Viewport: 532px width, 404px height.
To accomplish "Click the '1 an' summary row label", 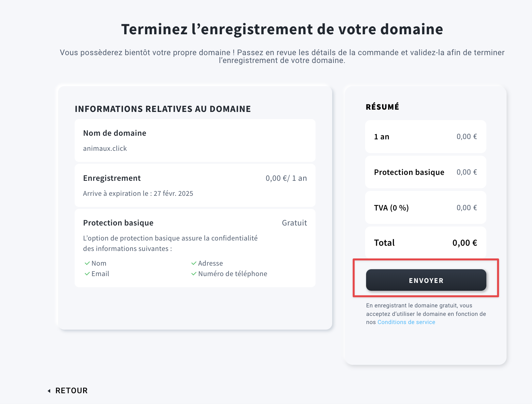I will pos(382,137).
